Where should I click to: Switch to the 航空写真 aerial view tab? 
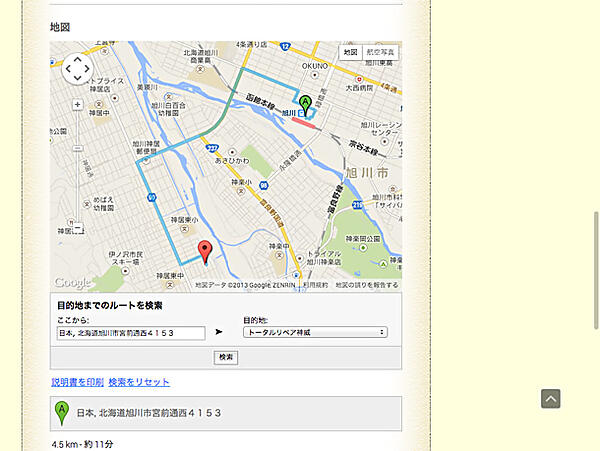[x=380, y=52]
